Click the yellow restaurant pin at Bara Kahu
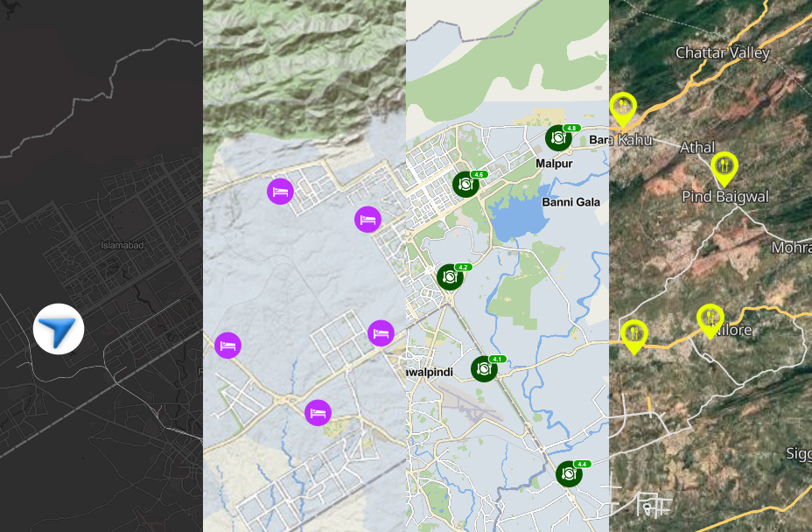The width and height of the screenshot is (812, 532). [x=623, y=108]
